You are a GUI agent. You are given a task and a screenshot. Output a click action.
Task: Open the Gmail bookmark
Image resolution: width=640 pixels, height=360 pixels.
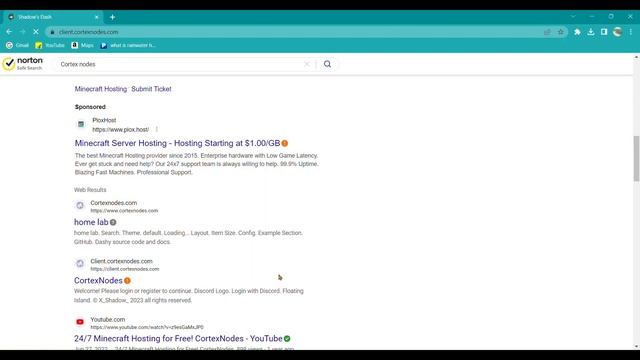pos(18,45)
